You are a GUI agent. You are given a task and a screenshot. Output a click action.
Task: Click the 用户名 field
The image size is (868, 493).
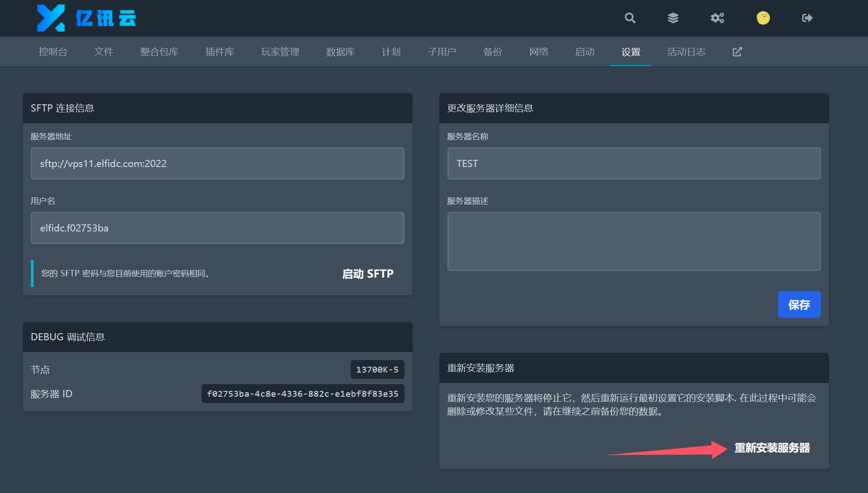[x=218, y=228]
